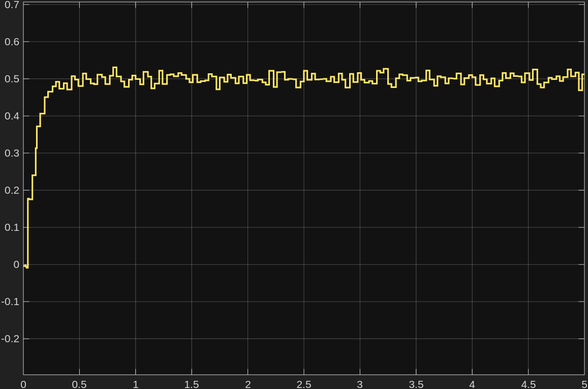Click the x-axis tick label 3
The height and width of the screenshot is (389, 588).
(x=360, y=384)
